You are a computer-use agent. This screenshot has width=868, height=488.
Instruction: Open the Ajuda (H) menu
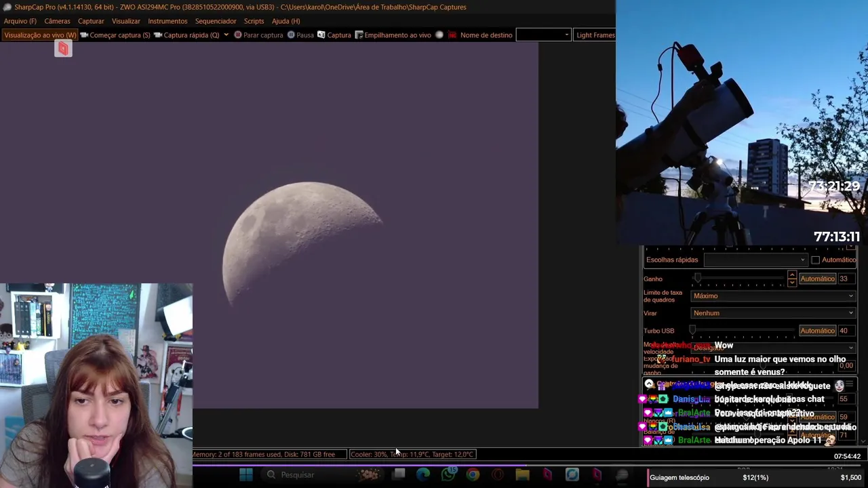(x=285, y=21)
